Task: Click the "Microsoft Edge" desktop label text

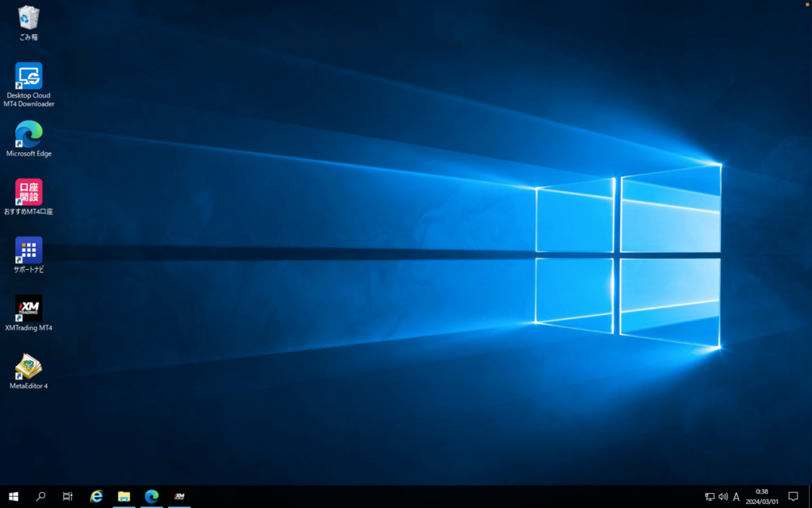Action: coord(29,153)
